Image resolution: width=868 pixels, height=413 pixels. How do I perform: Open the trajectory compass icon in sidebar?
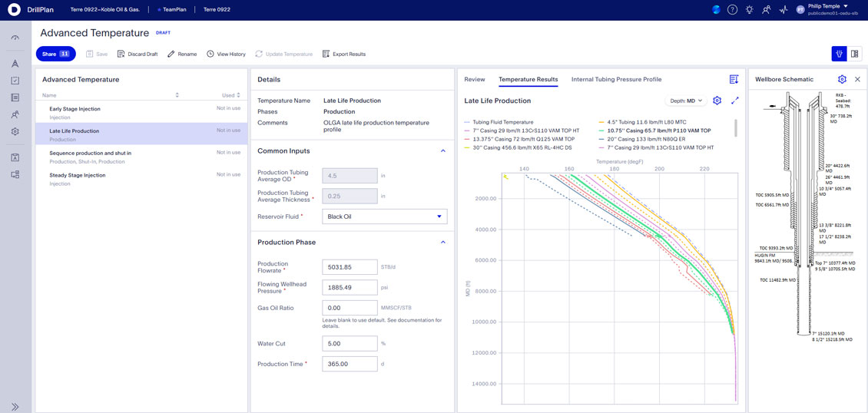[x=15, y=64]
